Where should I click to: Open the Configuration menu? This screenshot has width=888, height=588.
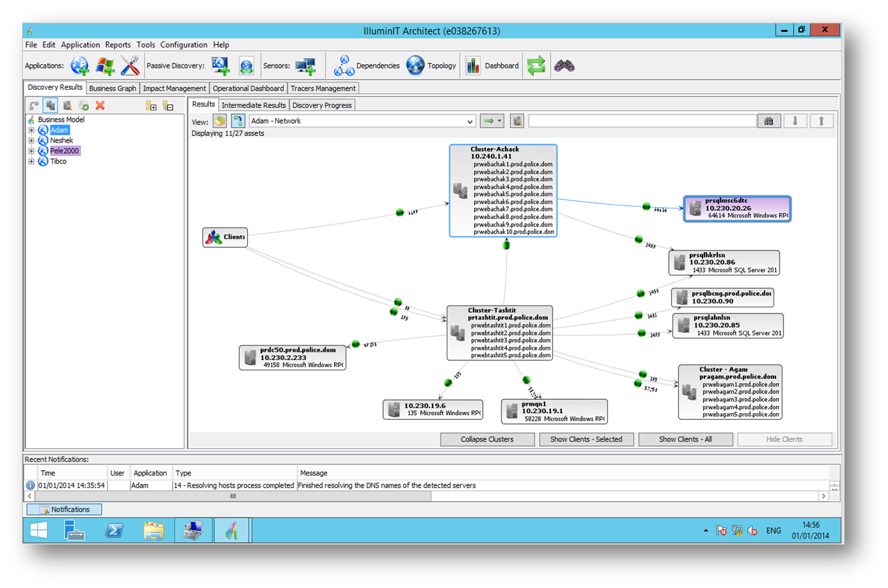(183, 45)
